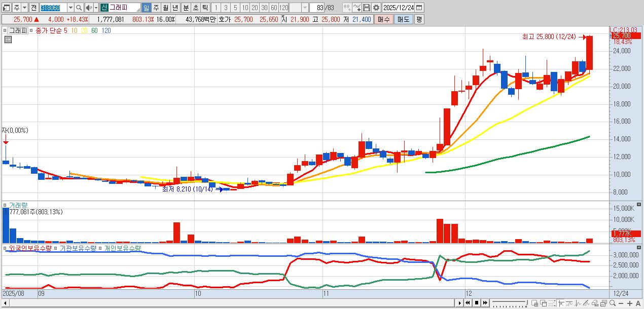This screenshot has width=644, height=309.
Task: Select the 주 weekly period tab
Action: [x=156, y=8]
